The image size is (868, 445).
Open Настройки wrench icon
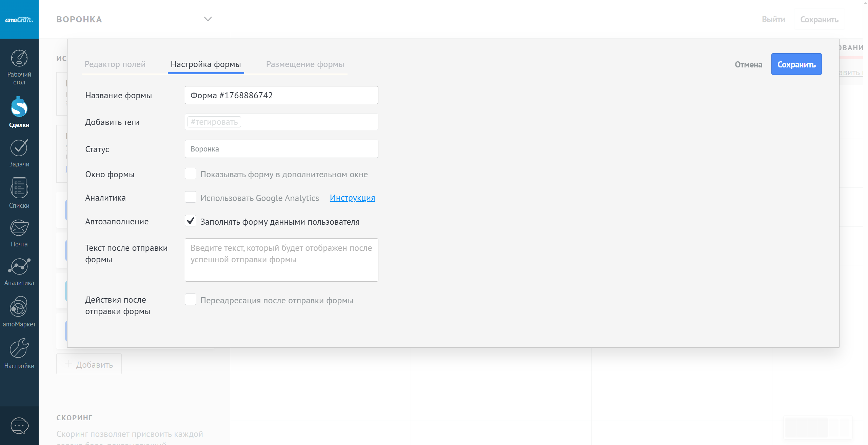pos(19,348)
